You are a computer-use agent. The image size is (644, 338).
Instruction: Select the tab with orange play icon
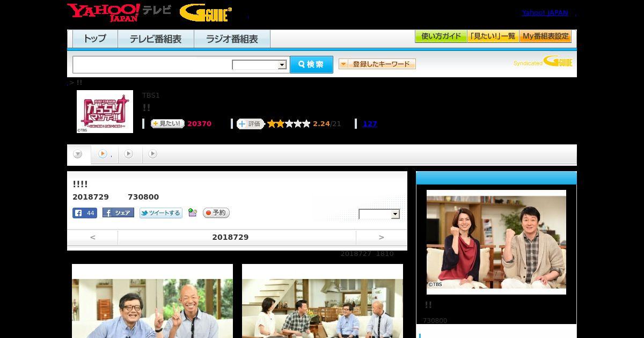[105, 154]
